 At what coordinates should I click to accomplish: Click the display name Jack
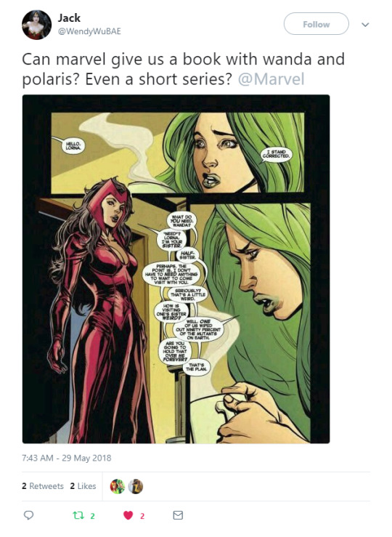coord(69,18)
